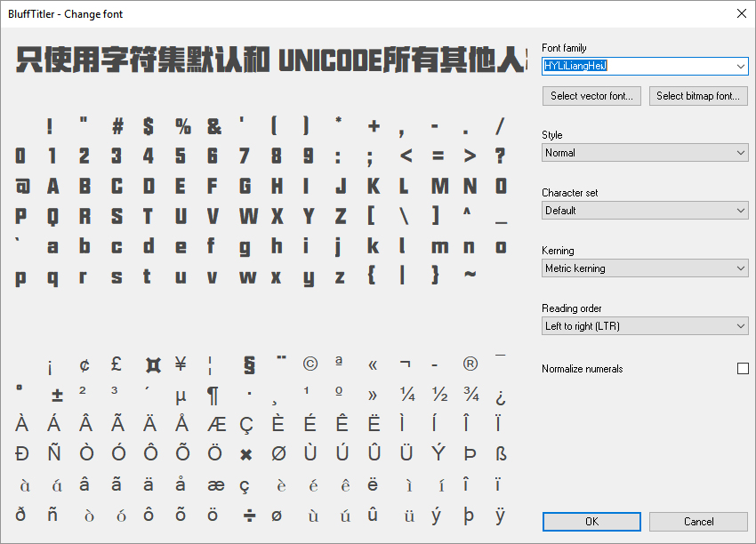This screenshot has width=756, height=544.
Task: Click the paragraph ¶ symbol glyph
Action: [x=213, y=396]
